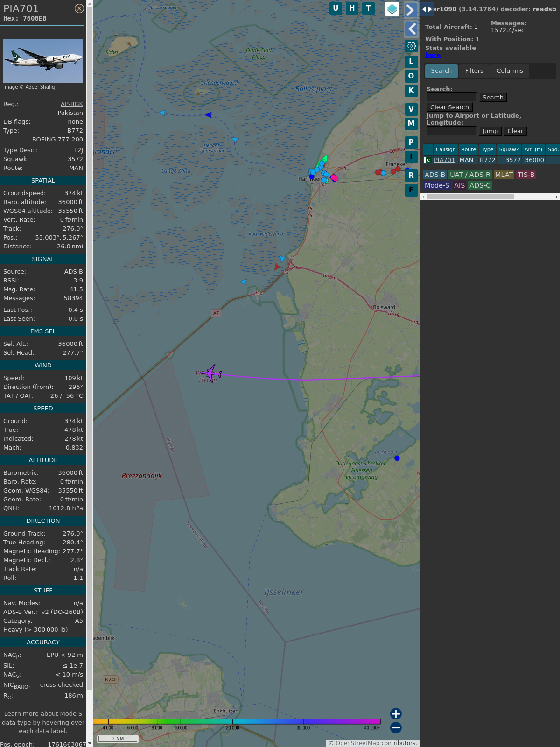Toggle the I map button

(411, 156)
